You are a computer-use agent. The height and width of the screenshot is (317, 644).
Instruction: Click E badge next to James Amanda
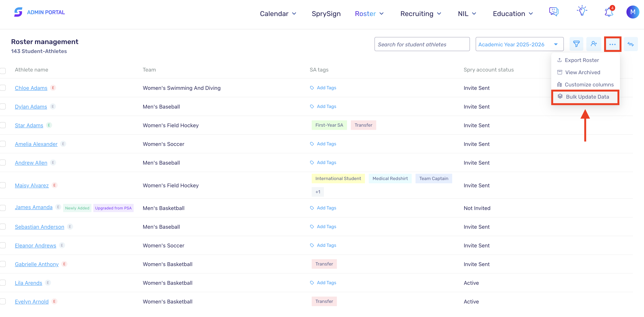[58, 207]
